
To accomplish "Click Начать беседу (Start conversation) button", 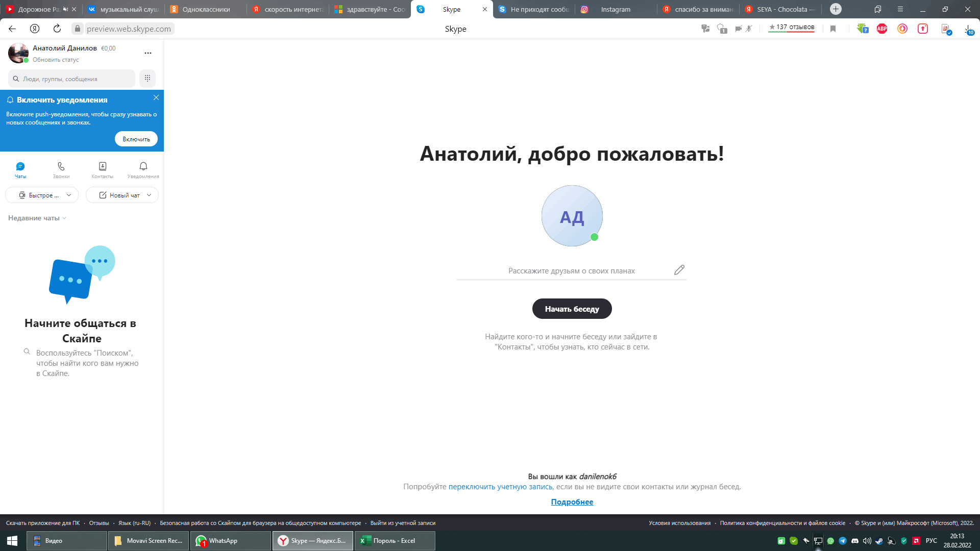I will pyautogui.click(x=572, y=308).
